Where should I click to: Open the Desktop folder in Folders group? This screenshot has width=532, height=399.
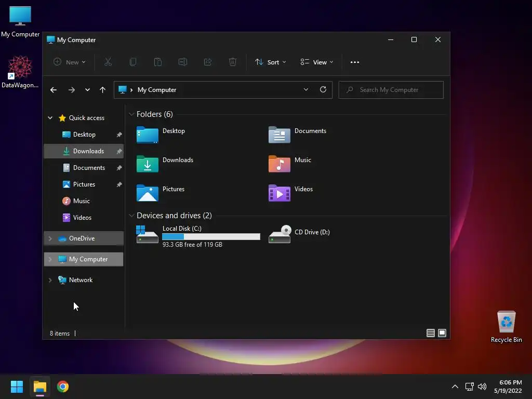pos(161,135)
